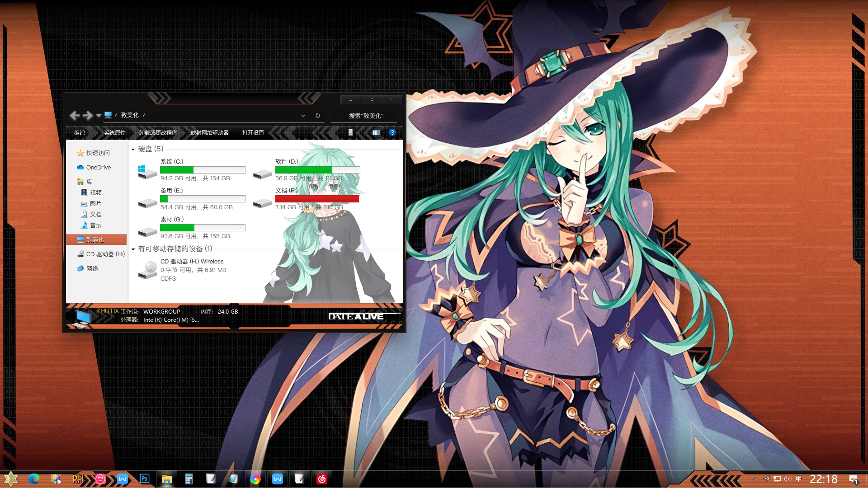
Task: Select 库 in navigation pane
Action: pos(85,182)
